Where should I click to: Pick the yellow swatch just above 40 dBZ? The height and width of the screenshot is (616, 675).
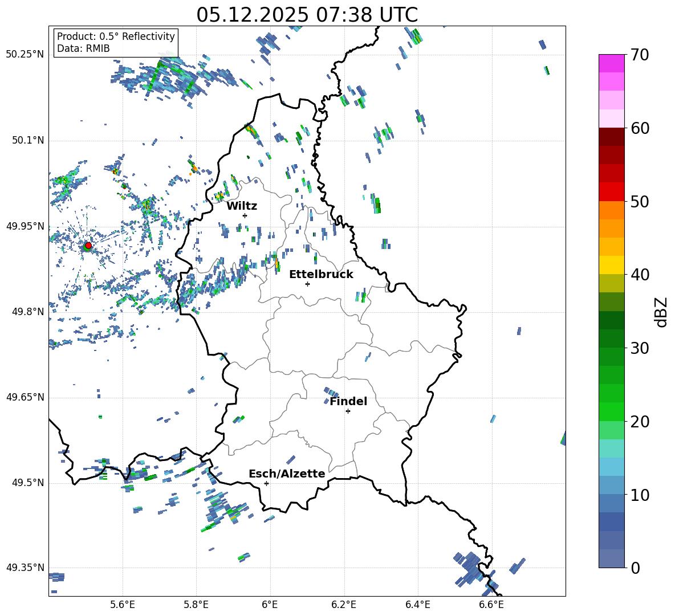pyautogui.click(x=612, y=265)
